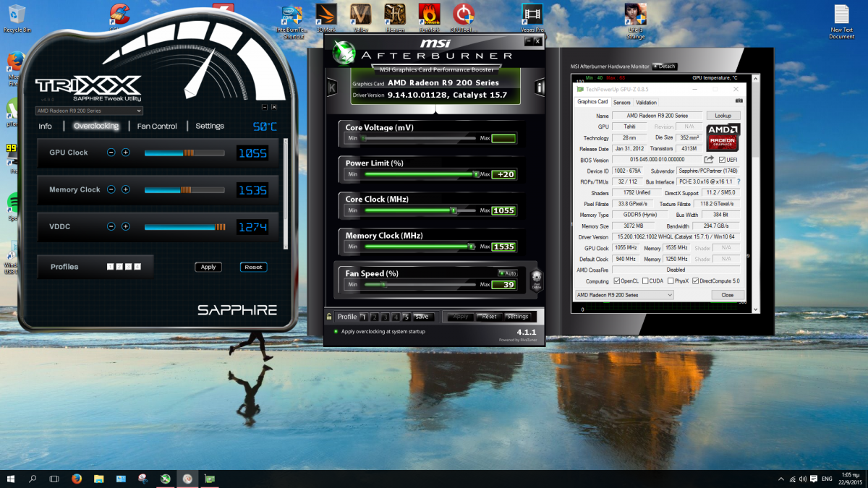
Task: Expand the TRIXX graphics card dropdown
Action: 89,111
